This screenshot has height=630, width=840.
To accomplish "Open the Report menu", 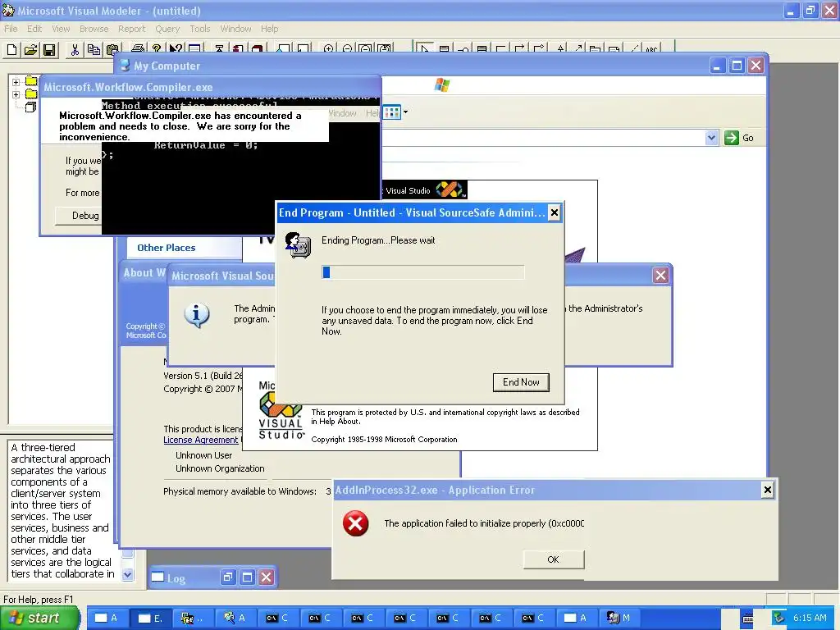I will tap(131, 29).
